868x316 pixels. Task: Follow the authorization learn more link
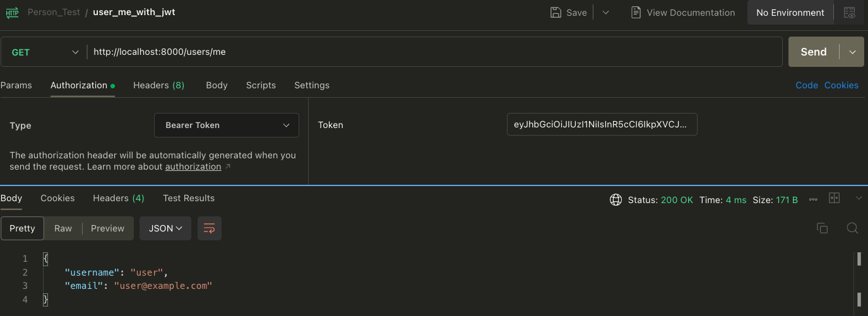click(193, 167)
